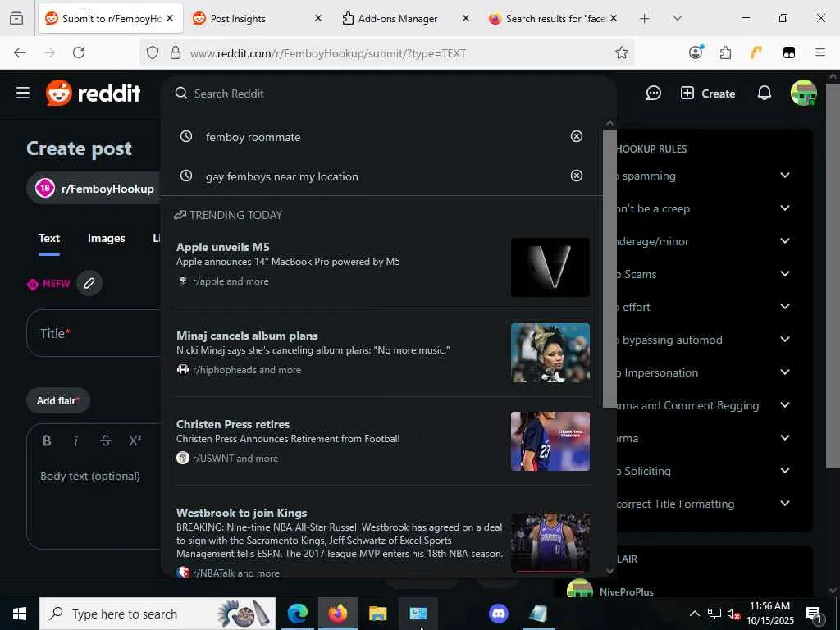Go to the Reddit home logo
Screen dimensions: 840x630
(x=94, y=94)
